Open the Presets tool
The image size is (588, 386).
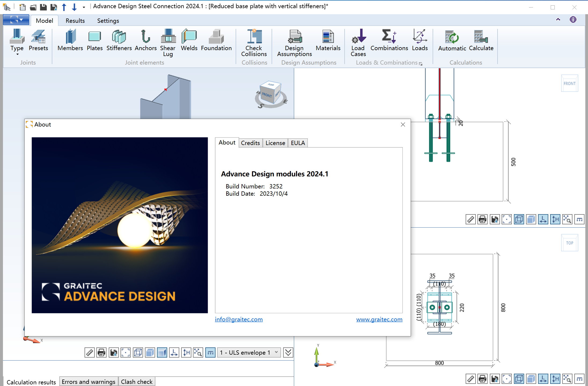(38, 40)
